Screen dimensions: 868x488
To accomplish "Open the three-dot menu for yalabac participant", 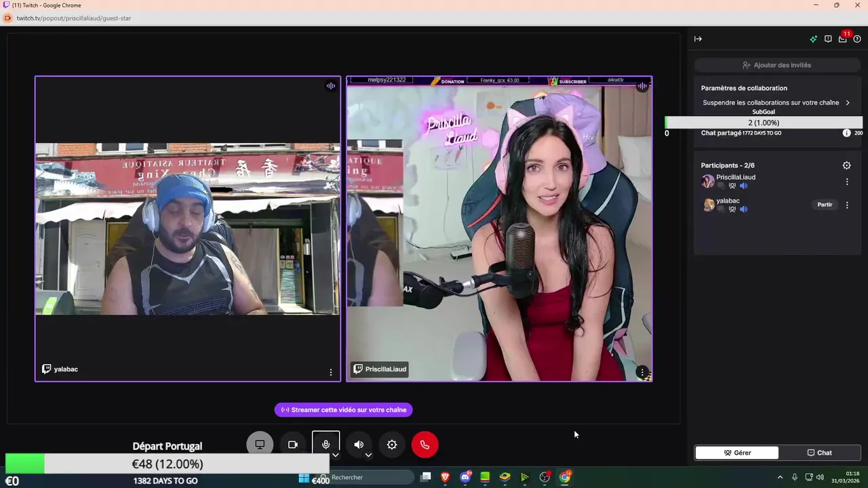I will click(847, 205).
